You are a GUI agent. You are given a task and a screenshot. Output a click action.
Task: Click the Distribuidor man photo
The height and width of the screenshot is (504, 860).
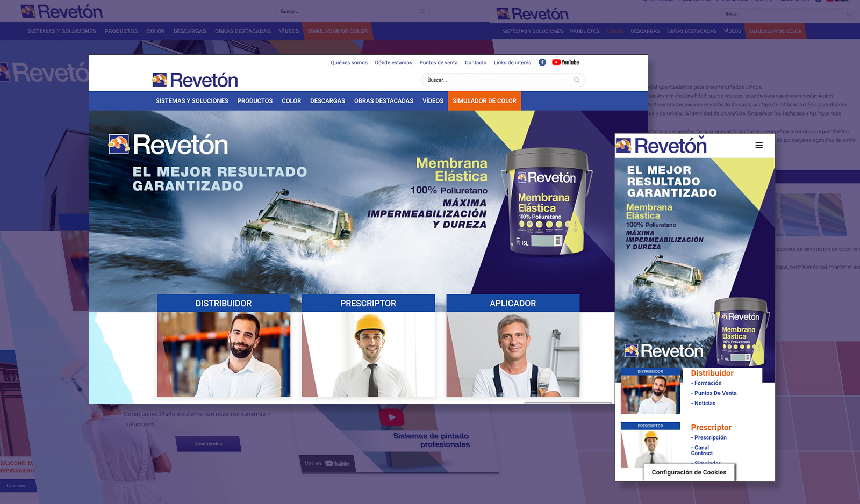224,355
